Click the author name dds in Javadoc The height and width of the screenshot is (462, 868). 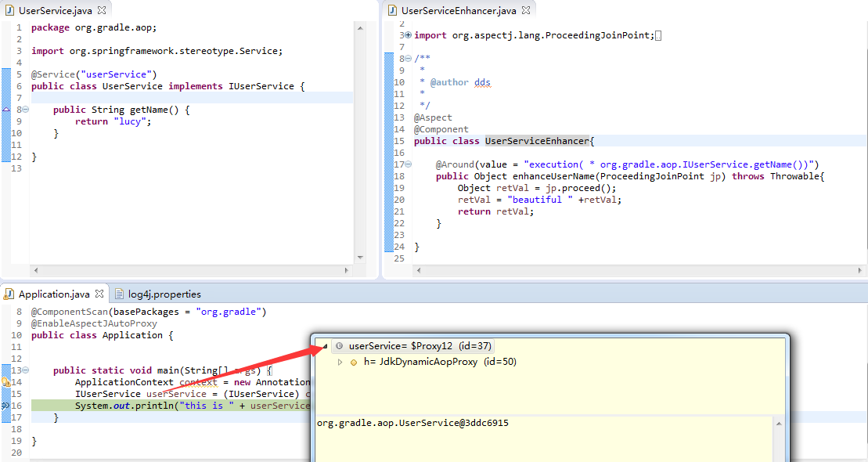pyautogui.click(x=482, y=82)
